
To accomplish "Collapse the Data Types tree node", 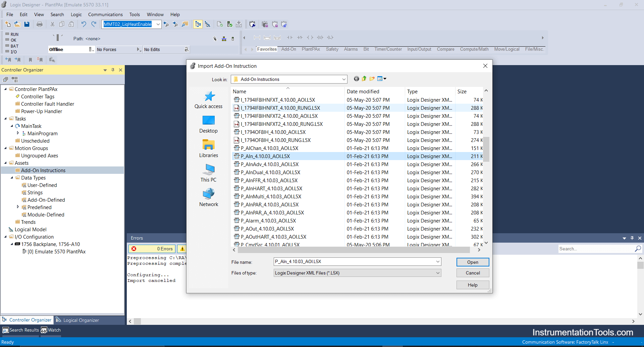I will (12, 178).
